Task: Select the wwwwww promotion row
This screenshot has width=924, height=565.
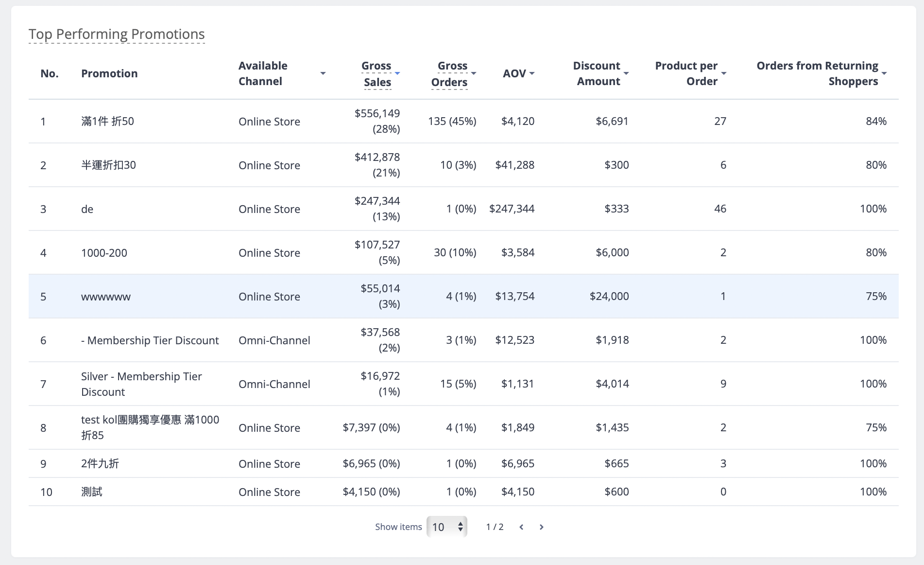Action: 463,296
